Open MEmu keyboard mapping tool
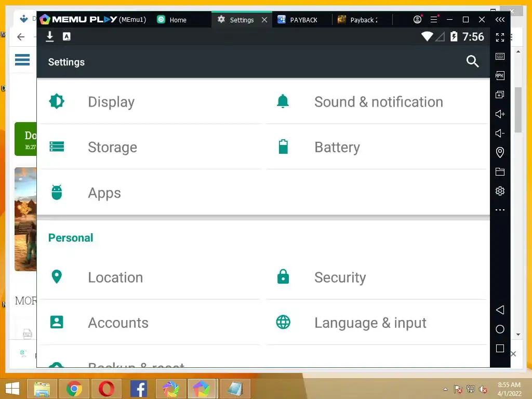Image resolution: width=532 pixels, height=399 pixels. (500, 56)
